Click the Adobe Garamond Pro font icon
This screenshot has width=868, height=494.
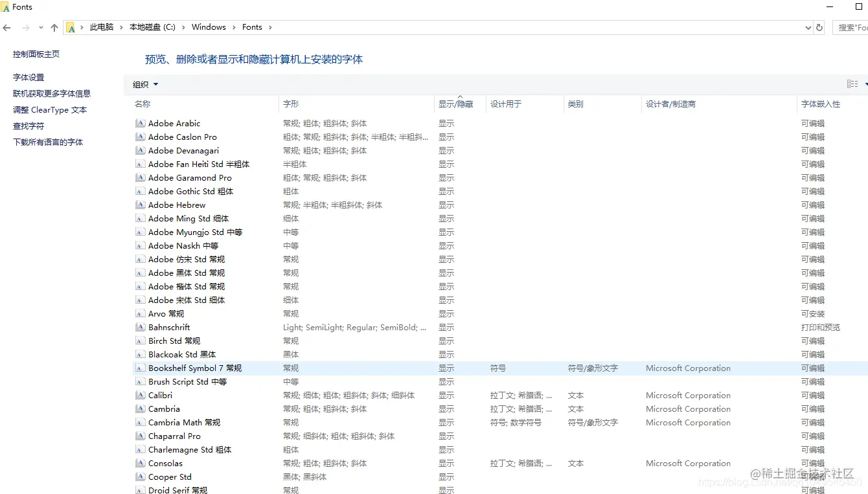point(140,177)
